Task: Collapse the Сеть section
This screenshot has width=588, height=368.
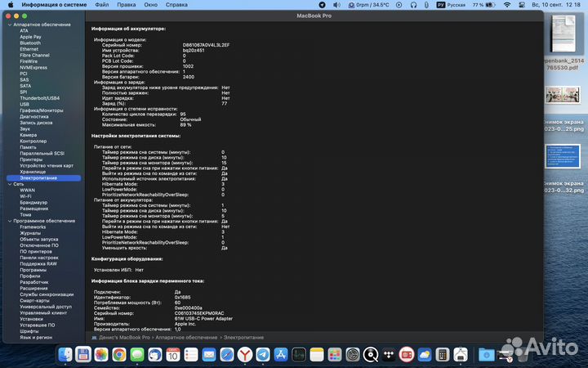Action: pos(10,184)
